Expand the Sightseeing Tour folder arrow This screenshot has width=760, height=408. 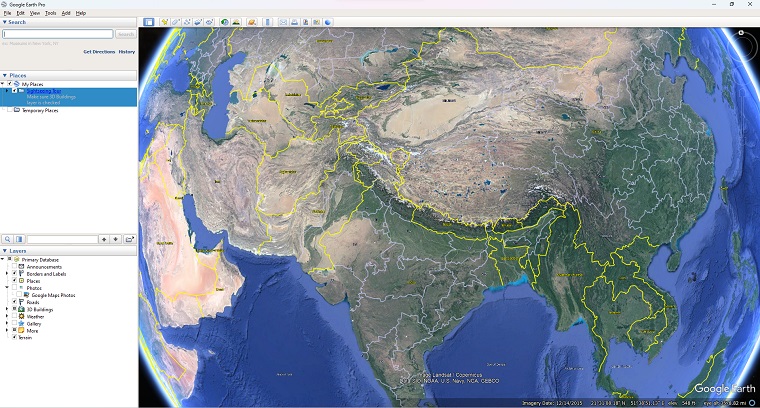coord(7,91)
